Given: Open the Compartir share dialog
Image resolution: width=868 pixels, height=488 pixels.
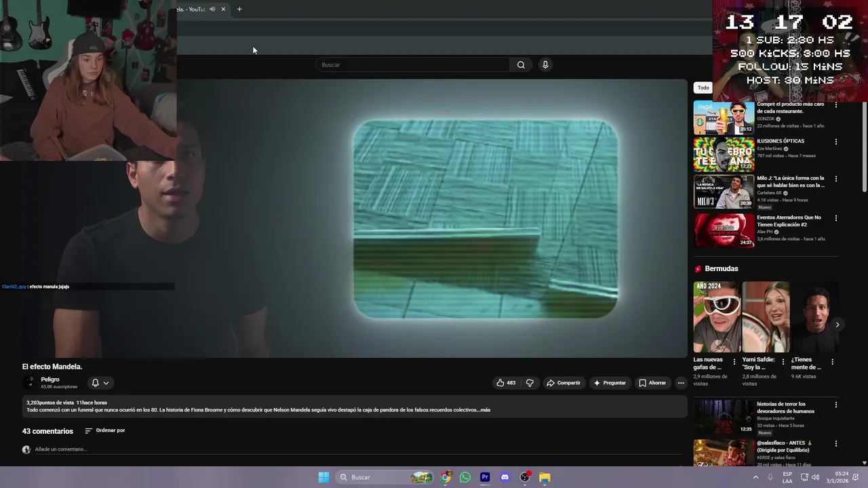Looking at the screenshot, I should point(564,383).
